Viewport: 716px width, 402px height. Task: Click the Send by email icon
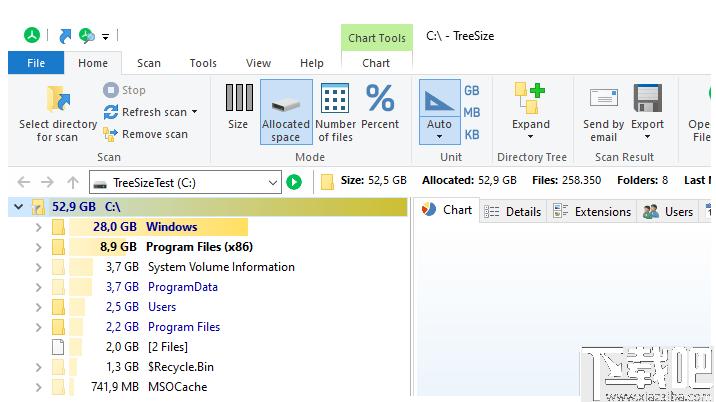604,98
